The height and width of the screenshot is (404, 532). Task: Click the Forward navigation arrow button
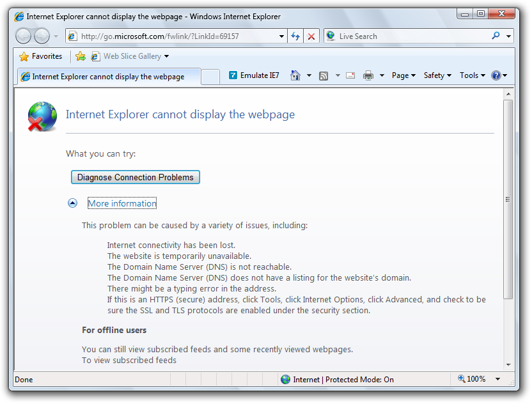pyautogui.click(x=42, y=36)
